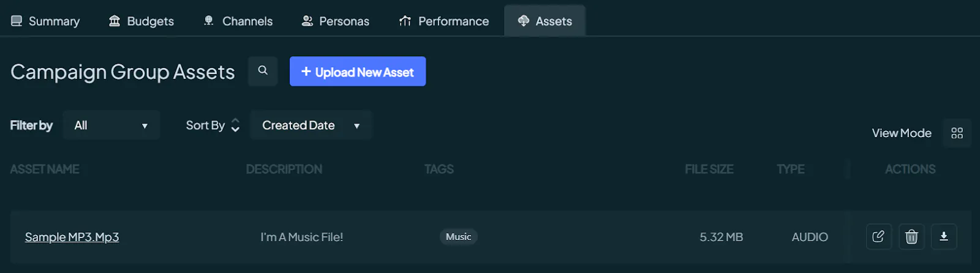This screenshot has width=980, height=273.
Task: Download Sample MP3 with the download icon
Action: 944,237
